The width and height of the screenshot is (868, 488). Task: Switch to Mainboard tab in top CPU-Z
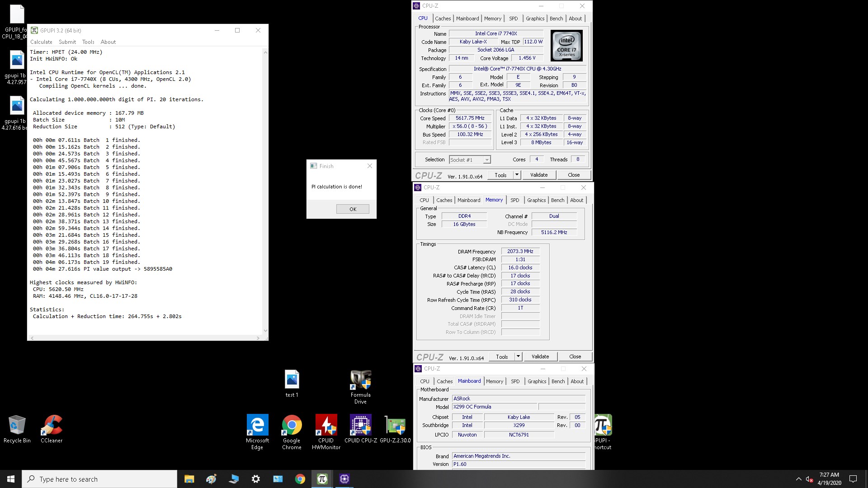click(467, 19)
